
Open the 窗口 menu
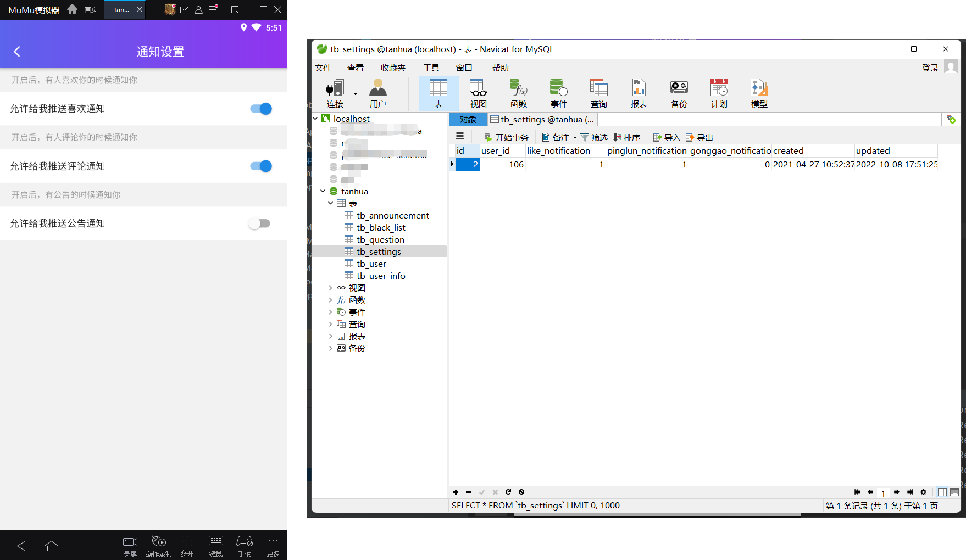tap(464, 68)
